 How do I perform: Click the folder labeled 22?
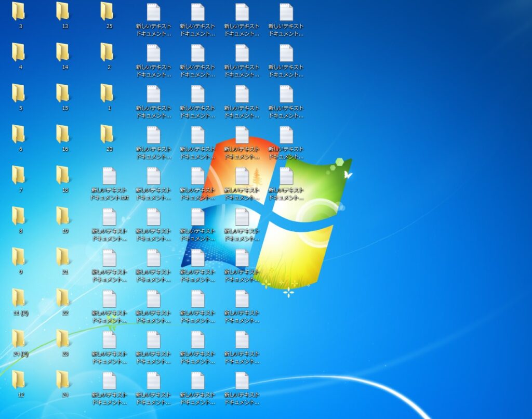(x=63, y=298)
